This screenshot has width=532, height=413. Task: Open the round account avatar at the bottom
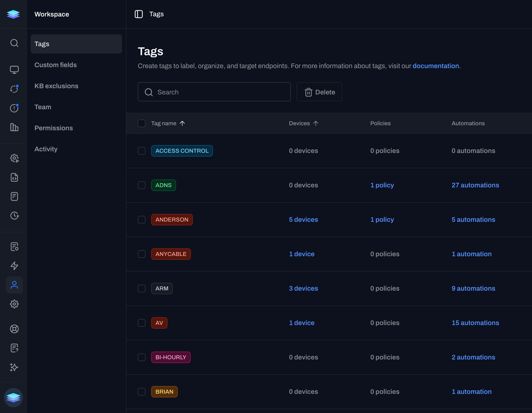(x=13, y=398)
